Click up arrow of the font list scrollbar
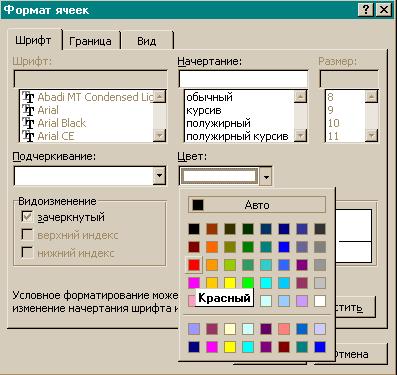The width and height of the screenshot is (397, 375). [x=160, y=97]
